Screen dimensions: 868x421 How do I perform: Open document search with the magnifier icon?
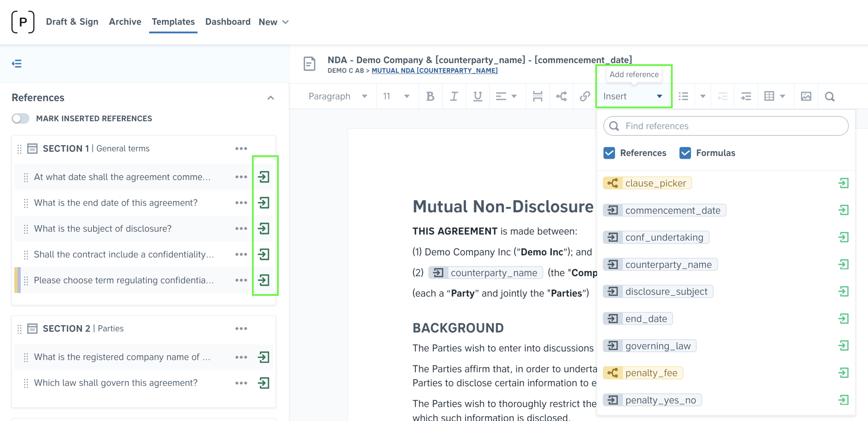pos(829,96)
